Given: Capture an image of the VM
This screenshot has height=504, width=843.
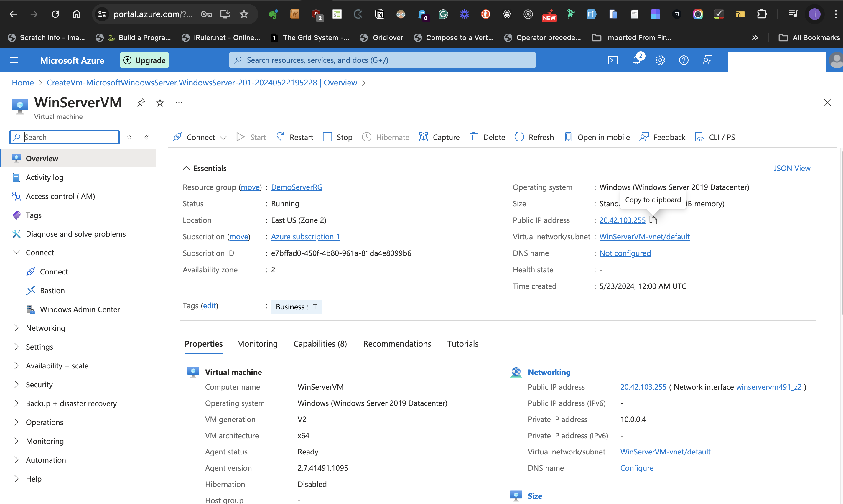Looking at the screenshot, I should (439, 137).
